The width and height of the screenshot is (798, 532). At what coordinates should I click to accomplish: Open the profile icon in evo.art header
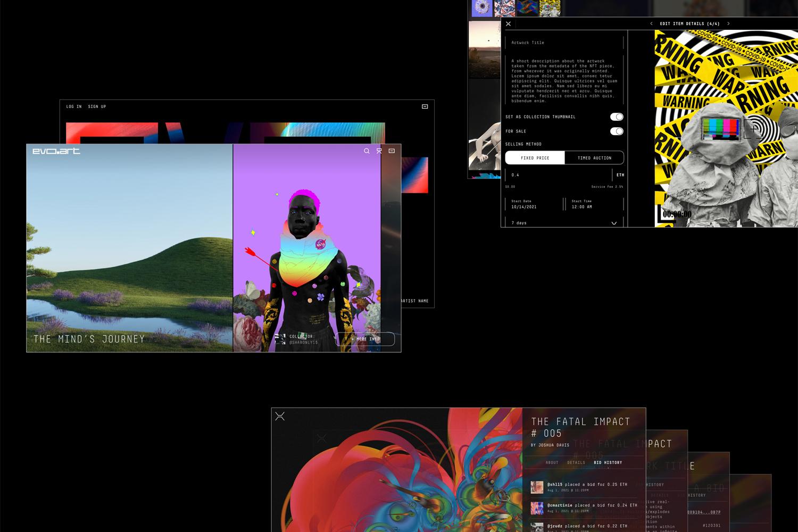point(379,151)
